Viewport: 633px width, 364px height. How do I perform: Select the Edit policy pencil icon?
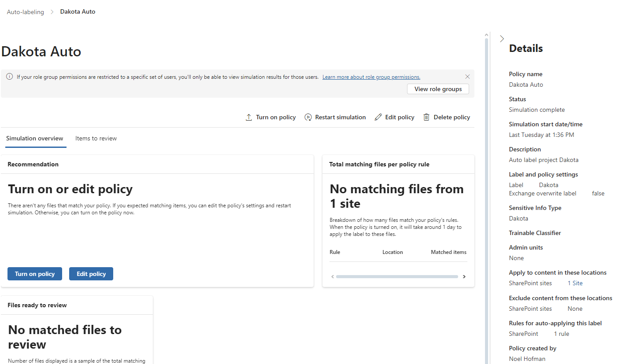coord(378,117)
